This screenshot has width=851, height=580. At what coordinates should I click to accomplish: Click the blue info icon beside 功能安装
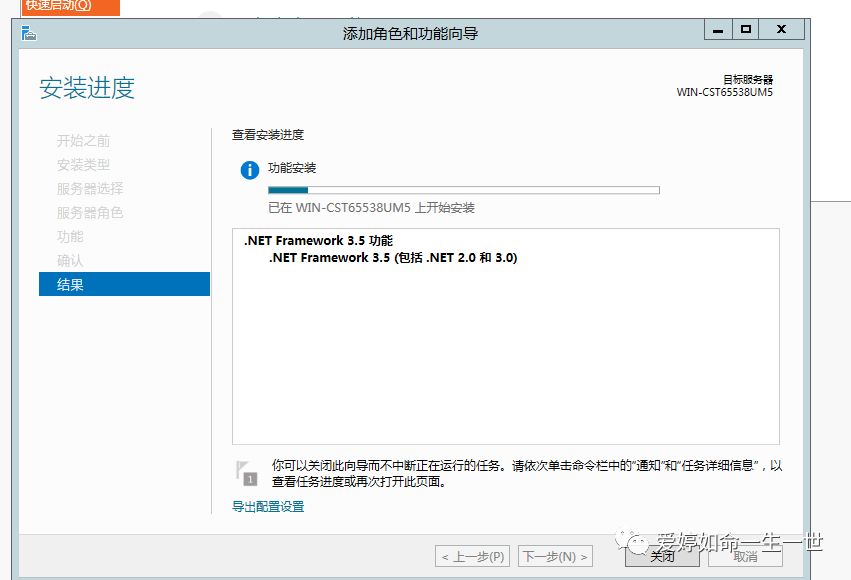point(250,170)
